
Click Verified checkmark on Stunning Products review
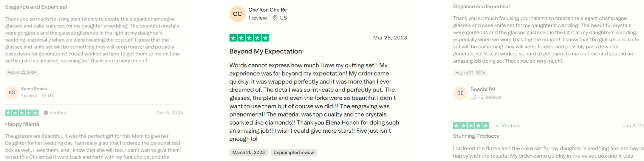[x=497, y=126]
